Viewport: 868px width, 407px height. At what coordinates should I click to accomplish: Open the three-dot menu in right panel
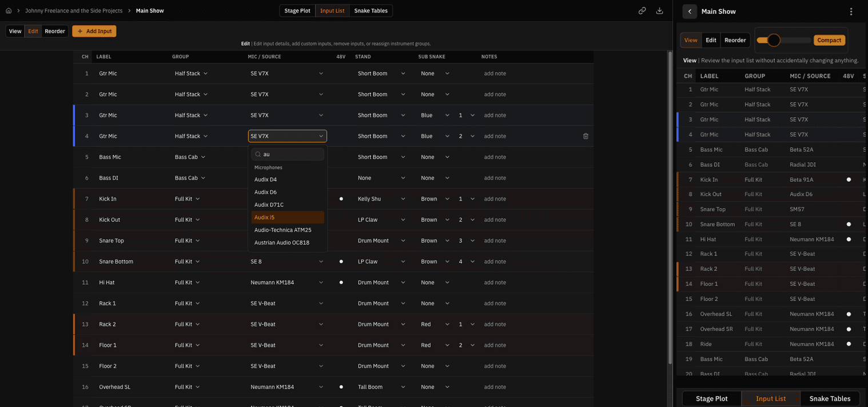(851, 11)
